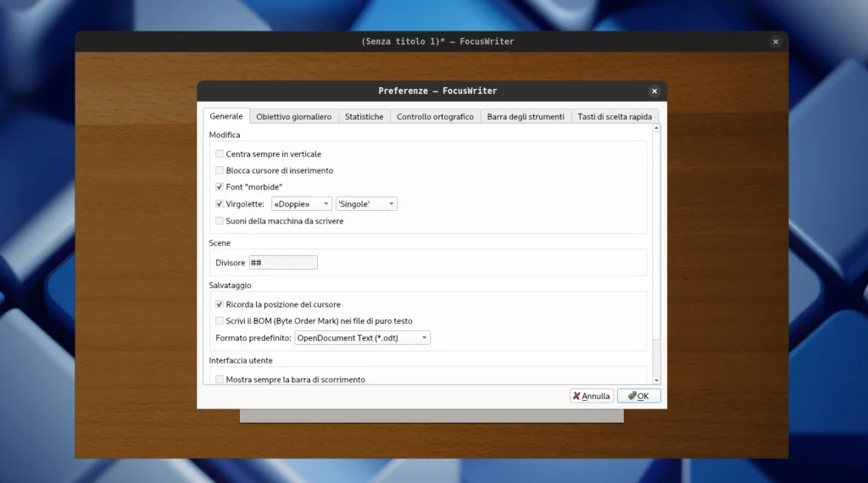Switch to the Generale tab
The image size is (868, 483).
(x=225, y=116)
